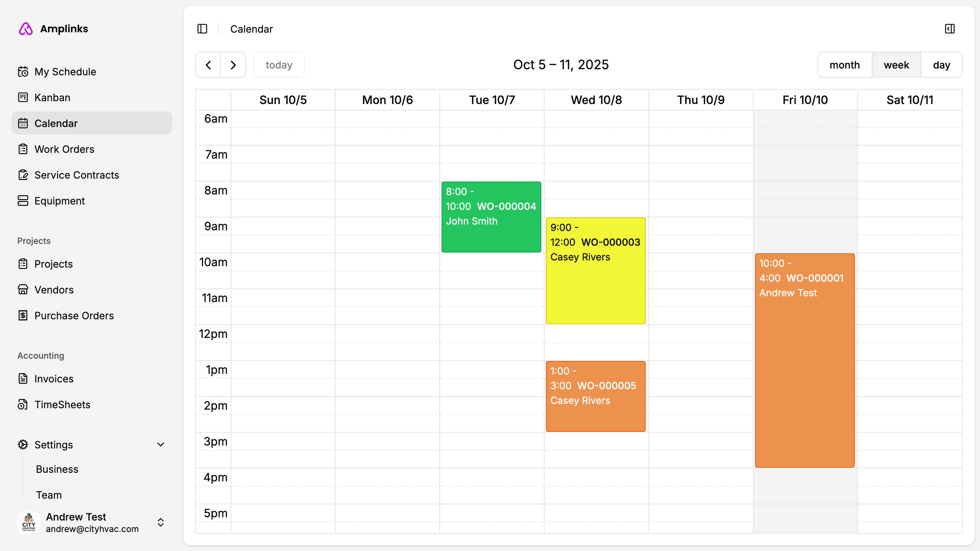980x551 pixels.
Task: Click the Equipment sidebar icon
Action: [23, 201]
